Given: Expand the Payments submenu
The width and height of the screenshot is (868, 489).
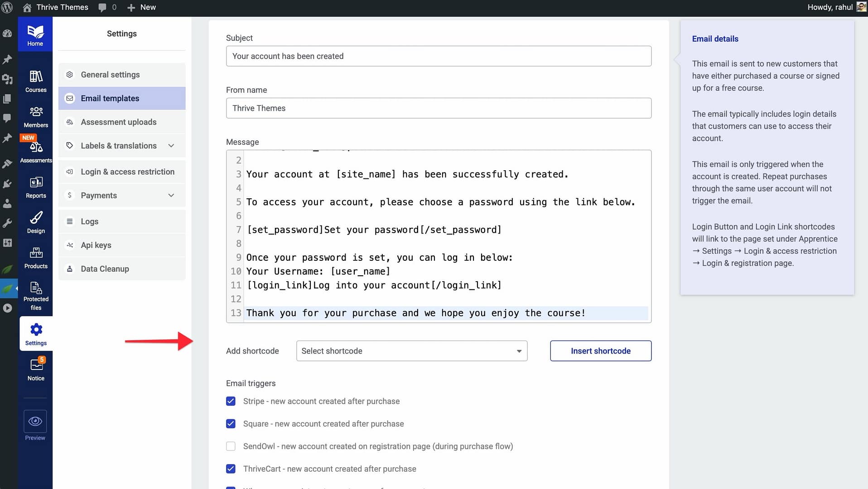Looking at the screenshot, I should (171, 196).
